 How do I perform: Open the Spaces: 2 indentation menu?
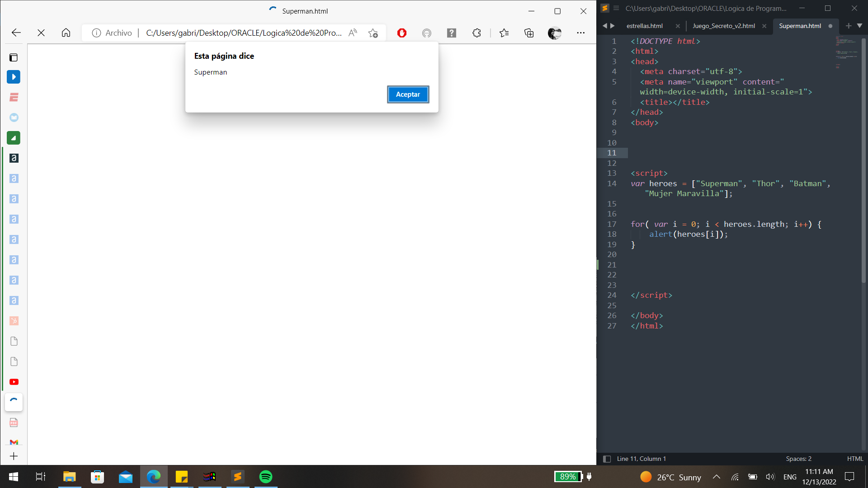point(798,459)
